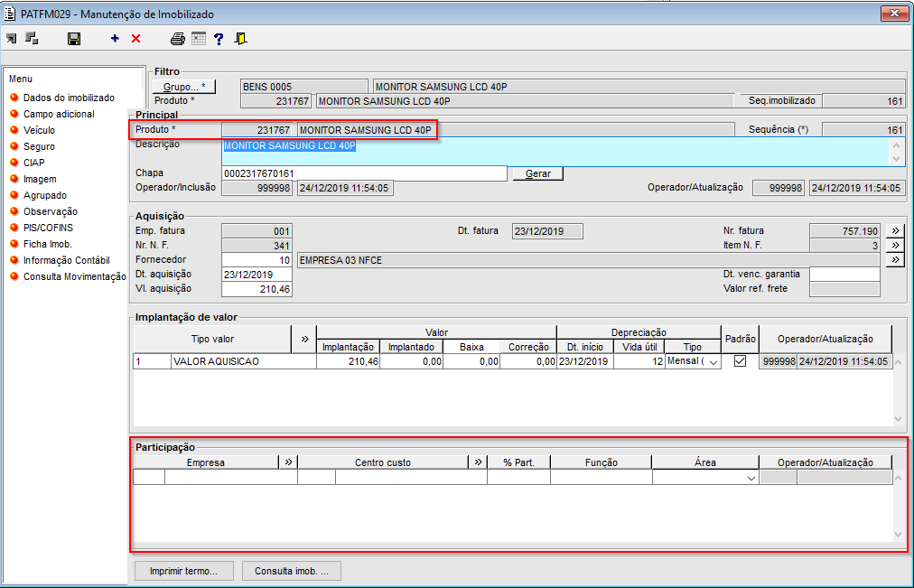Viewport: 914px width, 588px height.
Task: Open Veículo in the side menu
Action: point(39,130)
